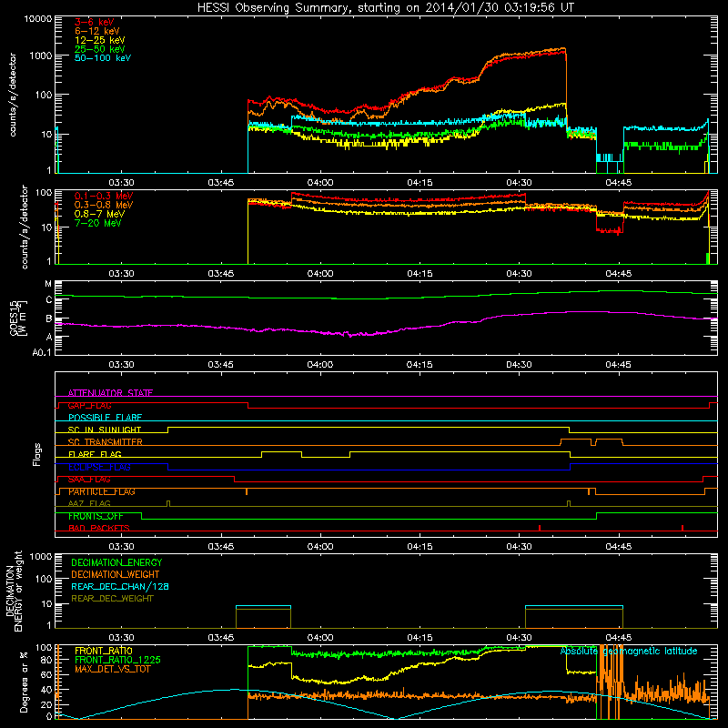Image resolution: width=728 pixels, height=728 pixels.
Task: Click the 04:15 tick below the MeV plot
Action: (x=420, y=274)
